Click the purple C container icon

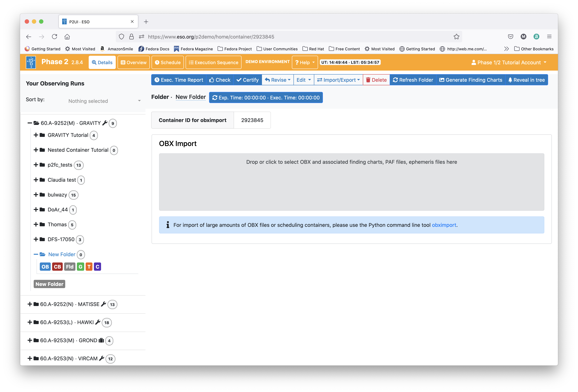pyautogui.click(x=97, y=267)
